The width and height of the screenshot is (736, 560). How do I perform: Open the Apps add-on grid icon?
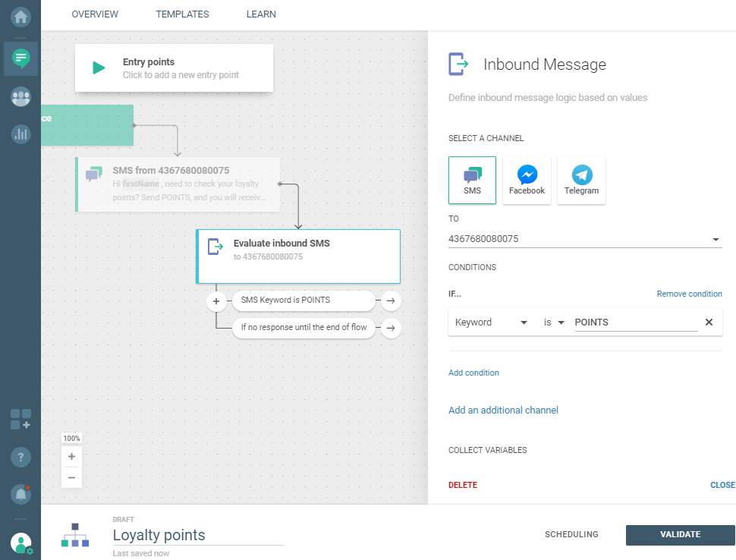(20, 420)
